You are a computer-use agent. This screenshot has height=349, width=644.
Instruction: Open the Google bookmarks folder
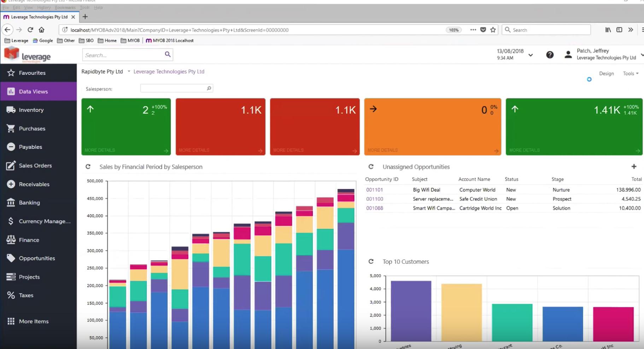coord(43,41)
